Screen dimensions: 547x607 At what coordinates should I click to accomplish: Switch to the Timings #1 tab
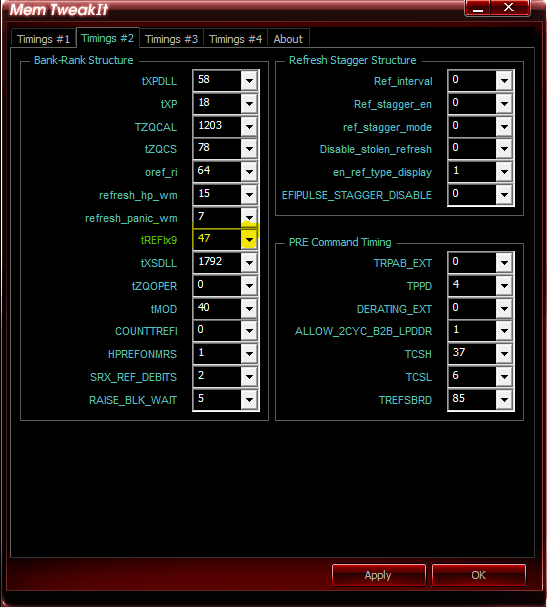[43, 39]
